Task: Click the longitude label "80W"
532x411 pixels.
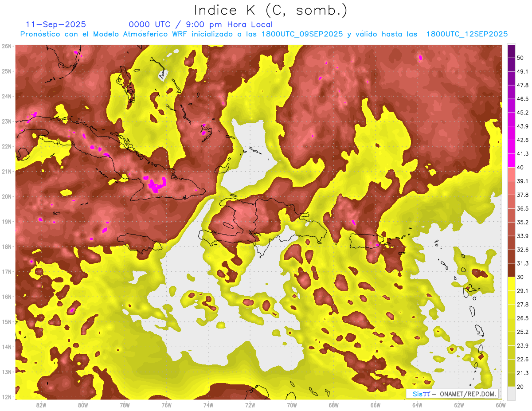Action: tap(83, 405)
